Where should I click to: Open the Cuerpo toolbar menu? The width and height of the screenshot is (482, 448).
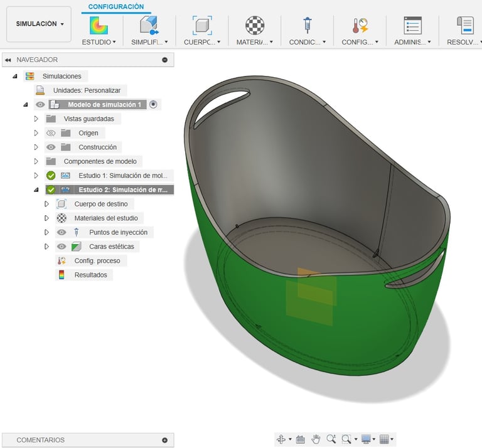point(201,42)
